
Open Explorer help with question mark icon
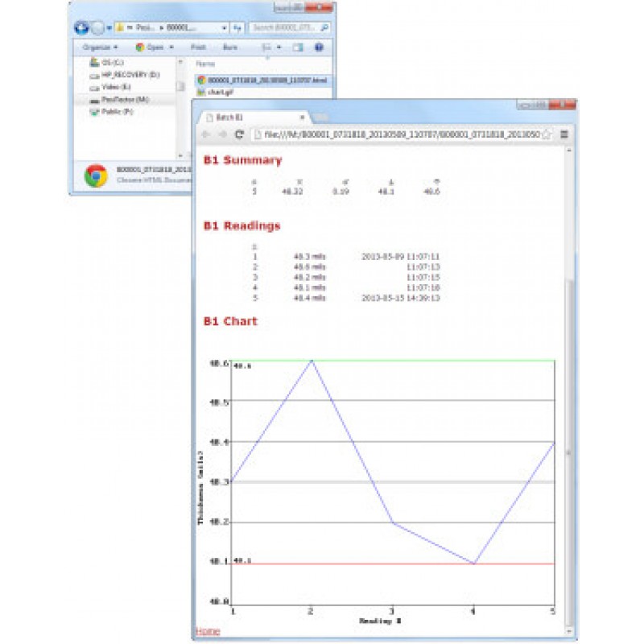tap(319, 47)
